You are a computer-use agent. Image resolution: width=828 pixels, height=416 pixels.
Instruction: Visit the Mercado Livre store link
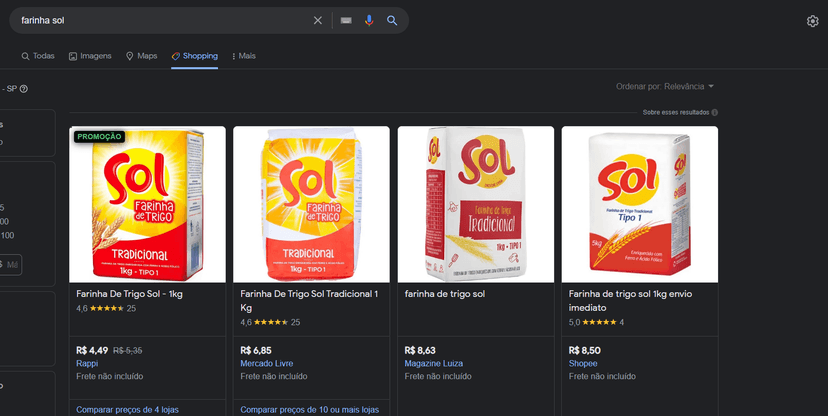(x=267, y=363)
